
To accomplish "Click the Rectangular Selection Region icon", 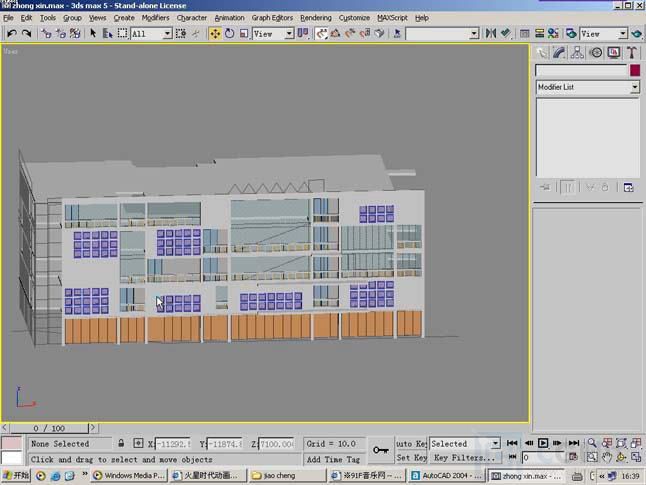I will [122, 33].
